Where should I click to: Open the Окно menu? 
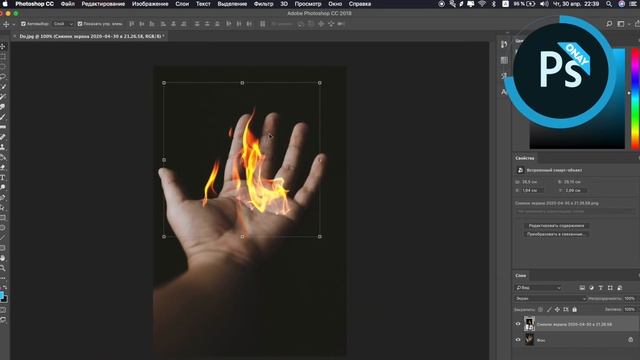pos(335,4)
